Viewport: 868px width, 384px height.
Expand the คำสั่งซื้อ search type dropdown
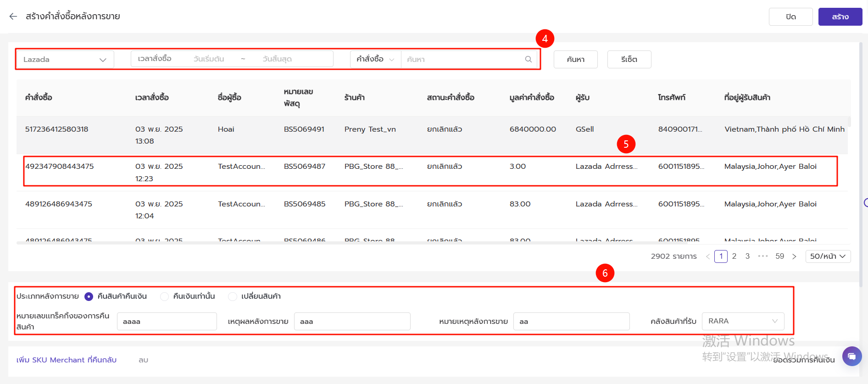click(x=375, y=59)
